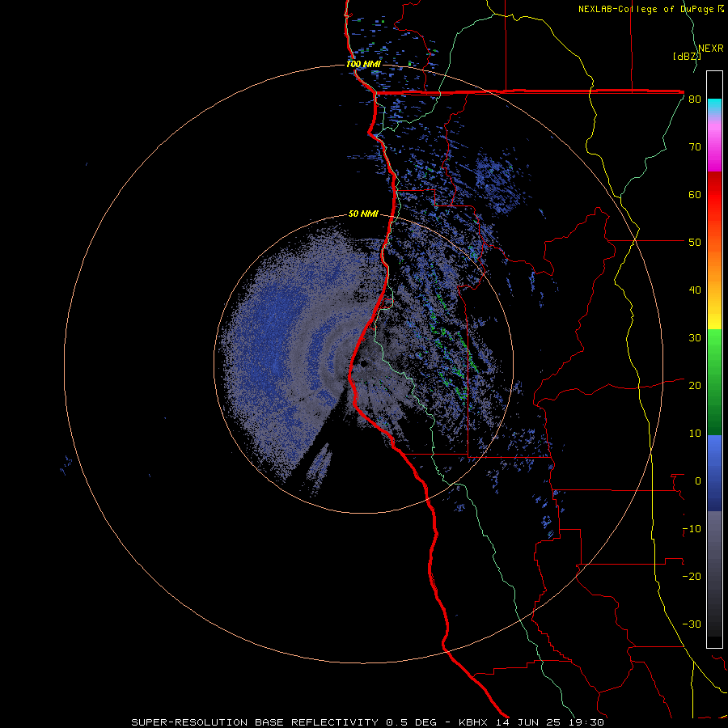Click the 60 value on the dBZ scale

coord(695,195)
